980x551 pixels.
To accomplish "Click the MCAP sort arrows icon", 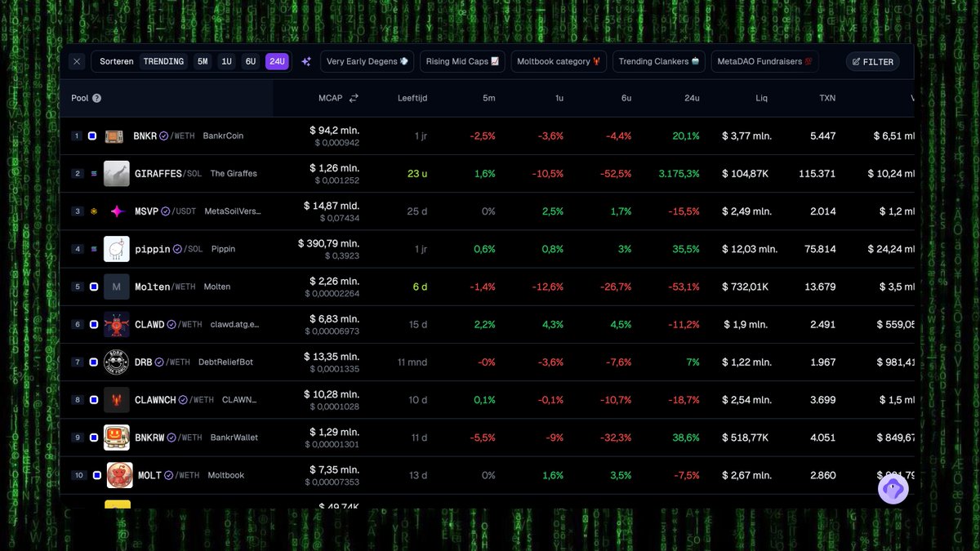I will (x=354, y=98).
